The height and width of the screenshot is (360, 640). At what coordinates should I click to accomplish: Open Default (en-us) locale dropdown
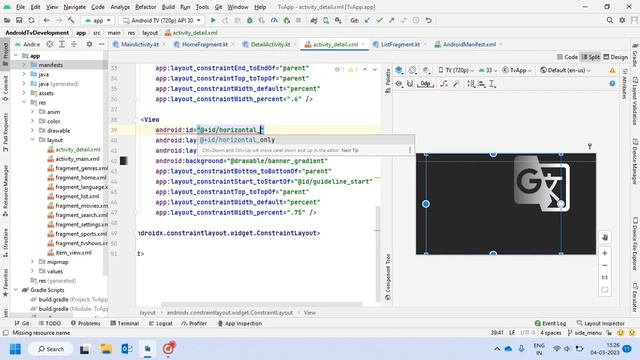pyautogui.click(x=565, y=70)
